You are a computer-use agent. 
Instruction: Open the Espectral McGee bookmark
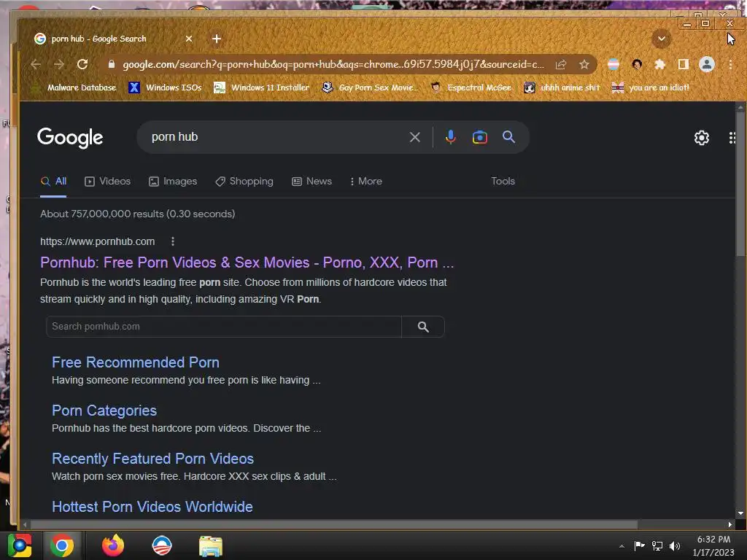coord(471,87)
